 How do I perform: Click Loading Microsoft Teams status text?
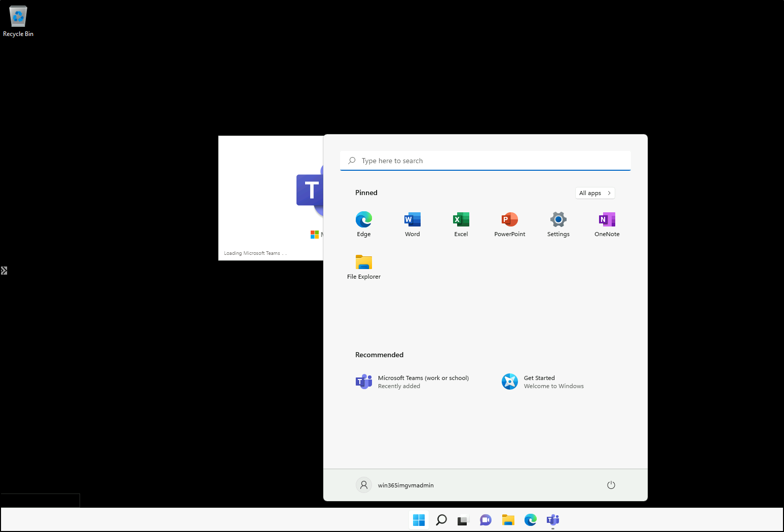click(255, 253)
